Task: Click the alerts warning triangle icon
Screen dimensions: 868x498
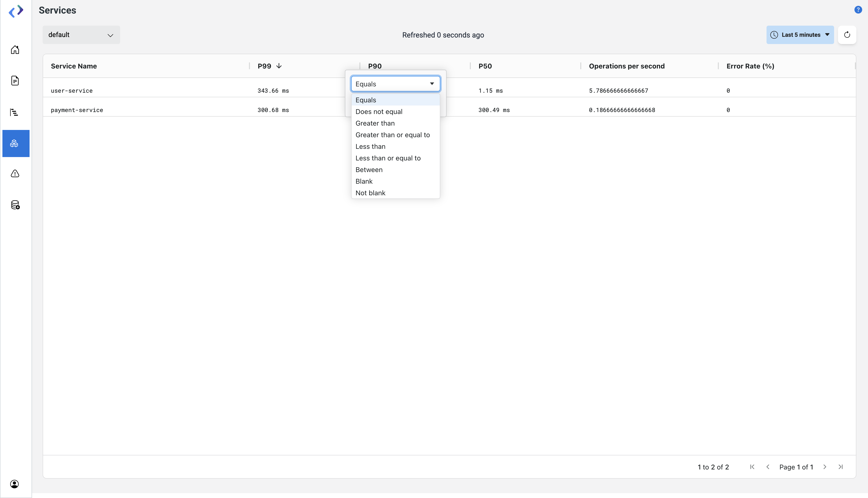Action: pyautogui.click(x=15, y=174)
